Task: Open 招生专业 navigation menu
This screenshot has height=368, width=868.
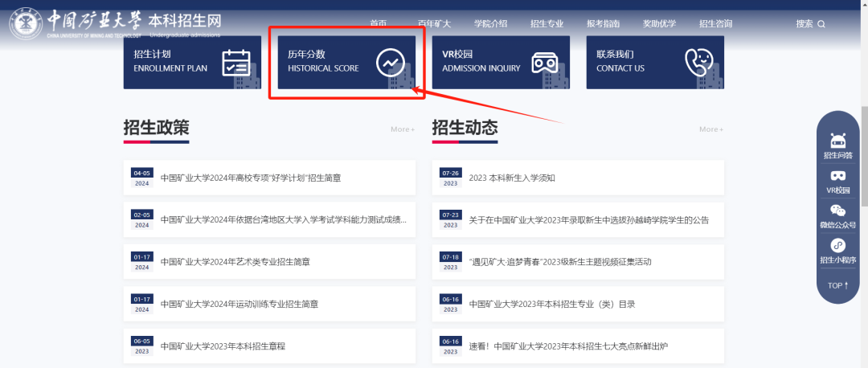Action: click(547, 24)
